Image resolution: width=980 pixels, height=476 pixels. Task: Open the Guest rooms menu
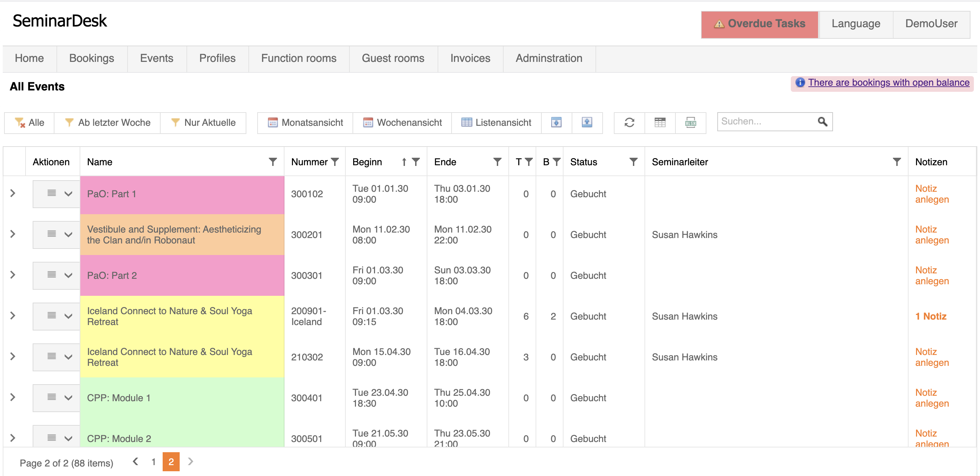(393, 58)
